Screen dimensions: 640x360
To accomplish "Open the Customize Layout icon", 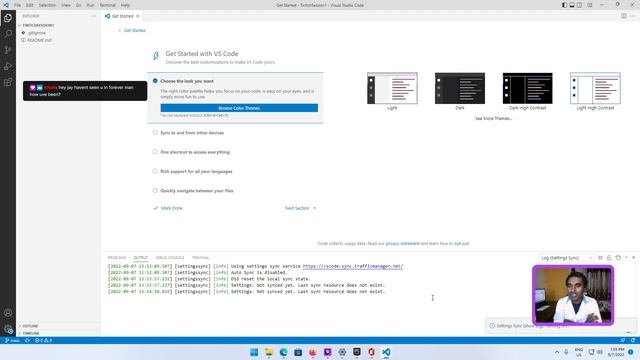I will (x=589, y=5).
